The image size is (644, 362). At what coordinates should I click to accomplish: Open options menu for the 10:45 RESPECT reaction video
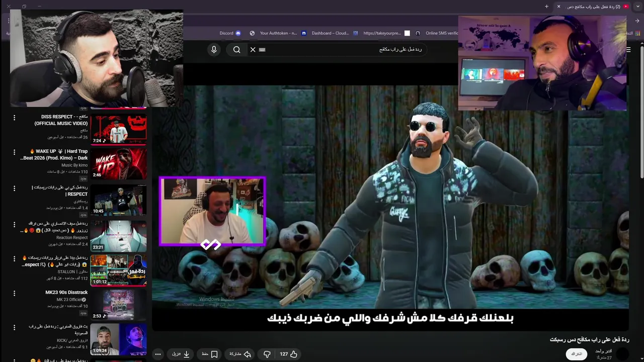(14, 188)
